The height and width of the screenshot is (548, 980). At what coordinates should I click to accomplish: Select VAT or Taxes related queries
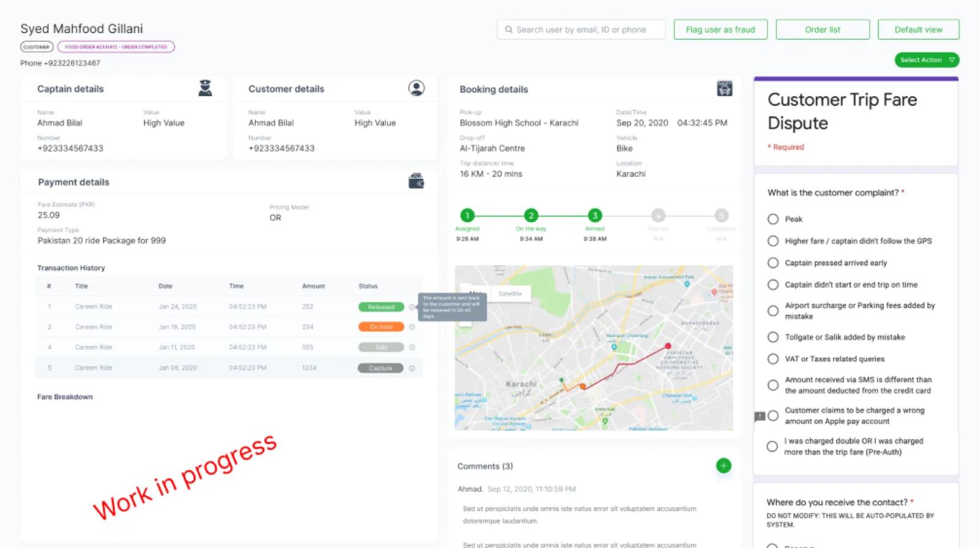[x=773, y=359]
